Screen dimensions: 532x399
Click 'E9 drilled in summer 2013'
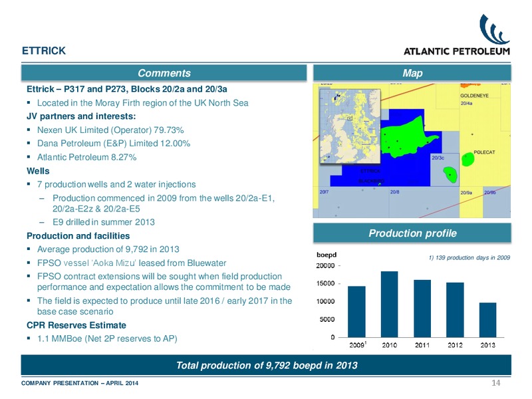(x=104, y=222)
